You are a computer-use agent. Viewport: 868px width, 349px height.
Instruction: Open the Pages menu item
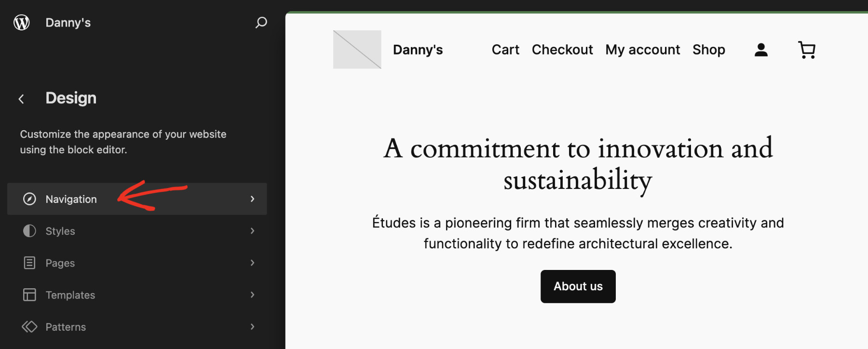point(137,263)
